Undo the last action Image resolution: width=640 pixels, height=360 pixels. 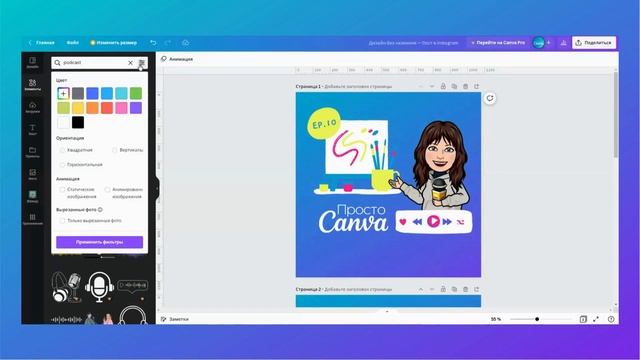(153, 42)
